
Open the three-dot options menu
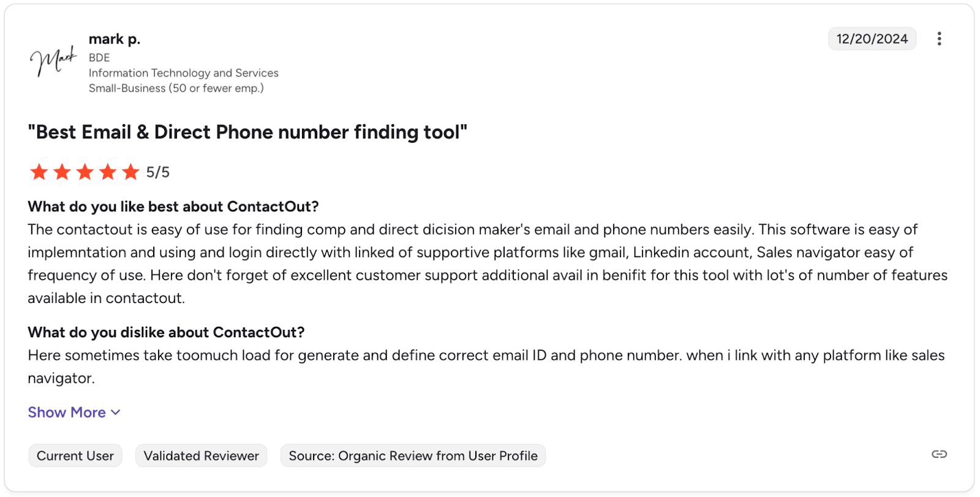939,39
